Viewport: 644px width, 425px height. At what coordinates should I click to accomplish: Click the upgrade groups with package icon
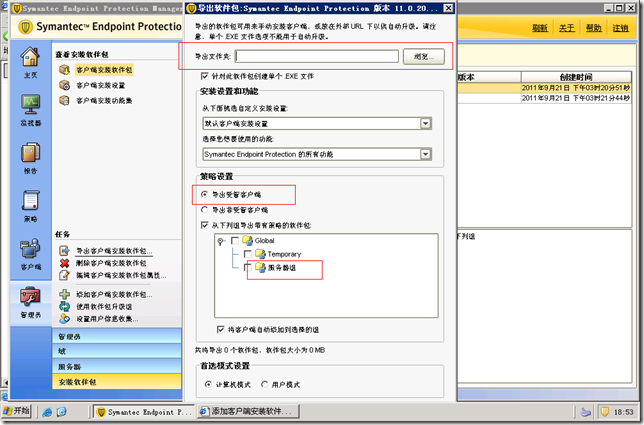click(x=64, y=306)
